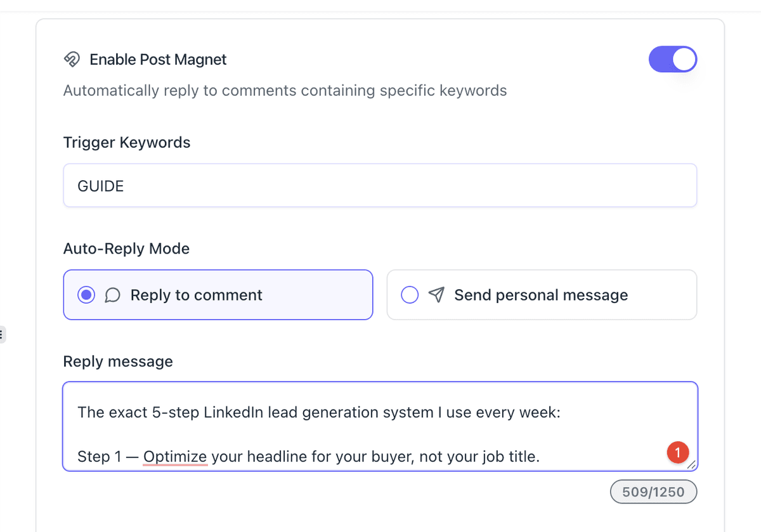Click the magnet icon beside Enable Post Magnet
Viewport: 761px width, 532px height.
click(x=72, y=60)
